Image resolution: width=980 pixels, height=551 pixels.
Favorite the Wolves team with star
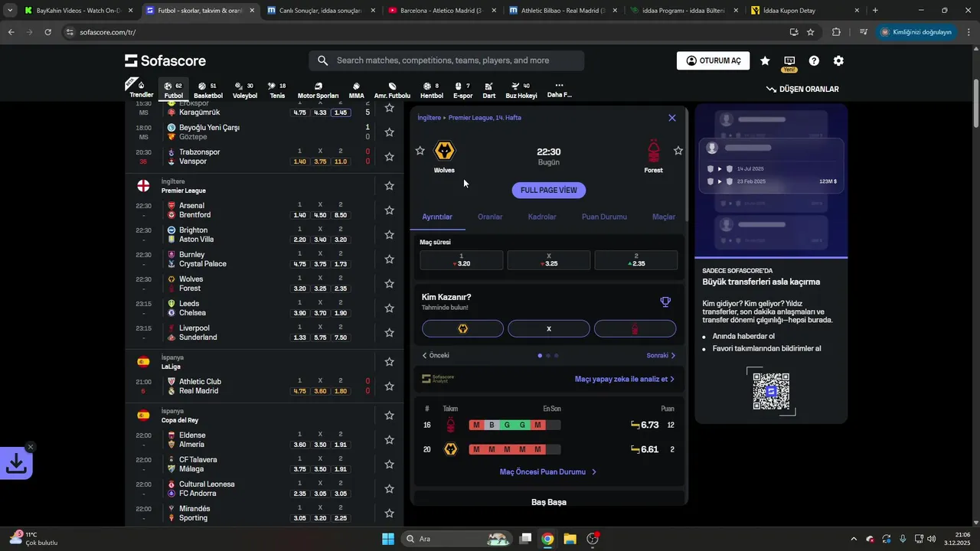point(420,151)
